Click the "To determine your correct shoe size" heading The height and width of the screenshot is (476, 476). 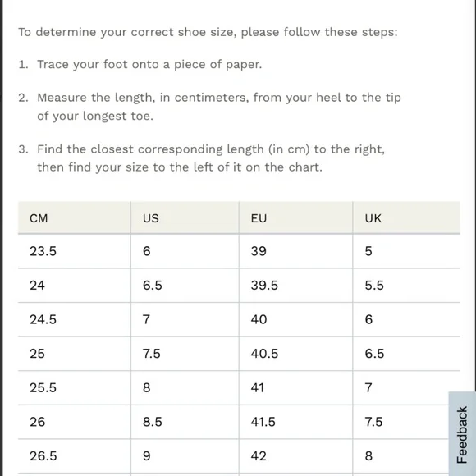coord(208,32)
